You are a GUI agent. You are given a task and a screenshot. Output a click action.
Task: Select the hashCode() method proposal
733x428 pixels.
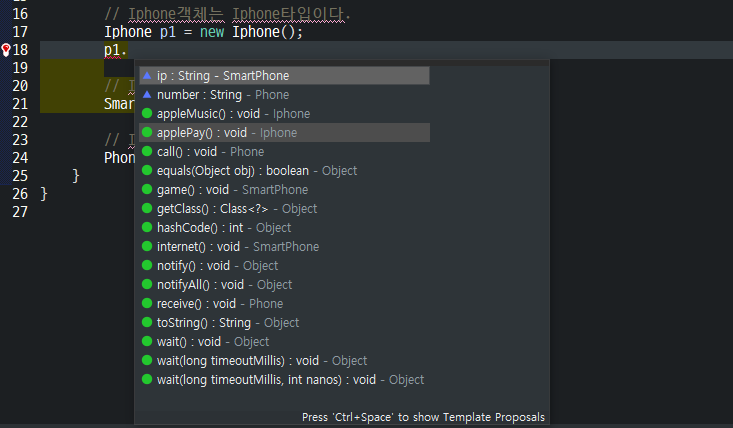(284, 228)
